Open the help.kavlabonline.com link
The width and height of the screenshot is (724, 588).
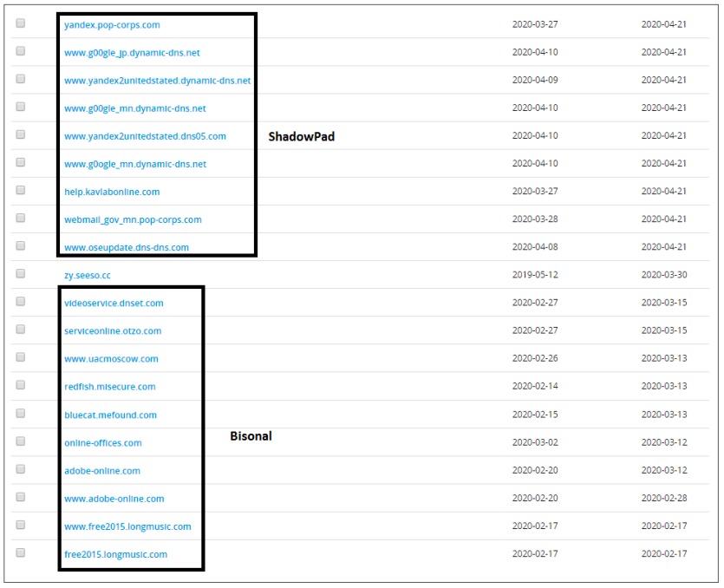(112, 192)
